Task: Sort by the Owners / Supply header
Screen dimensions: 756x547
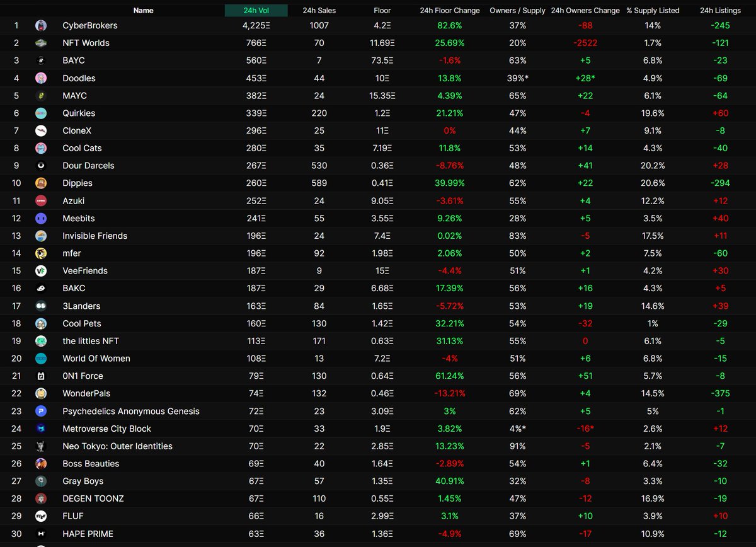Action: tap(517, 10)
